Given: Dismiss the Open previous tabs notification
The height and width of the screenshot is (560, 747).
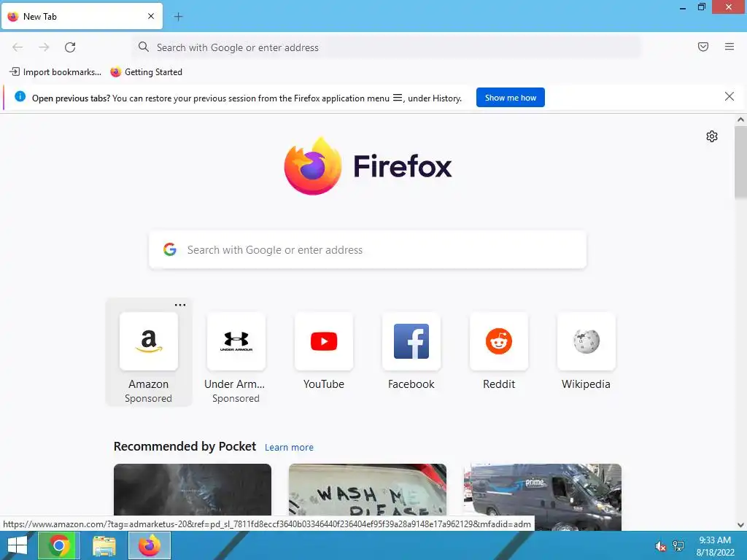Looking at the screenshot, I should click(729, 97).
